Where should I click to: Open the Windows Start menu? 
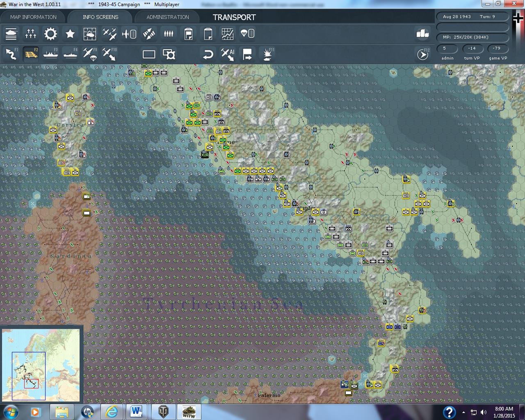(x=10, y=412)
